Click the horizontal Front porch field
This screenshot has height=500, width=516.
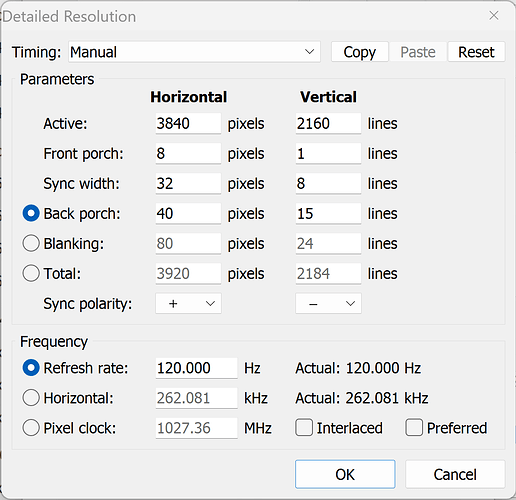pos(188,154)
